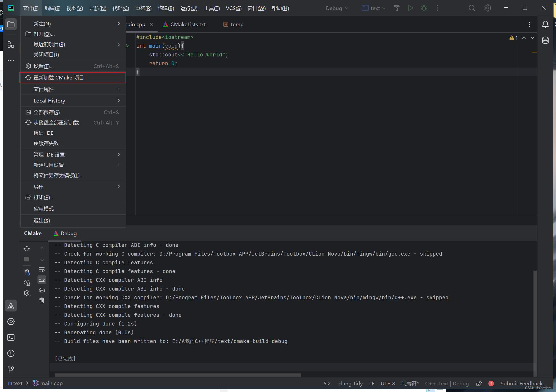Expand the 新建(N) submenu
The image size is (556, 392).
click(73, 24)
